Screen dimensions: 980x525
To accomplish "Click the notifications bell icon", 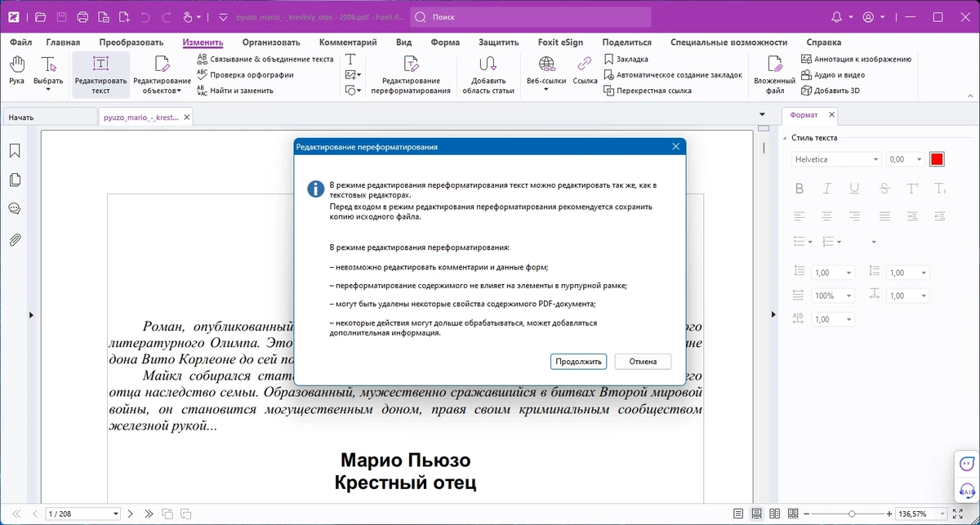I will coord(836,17).
